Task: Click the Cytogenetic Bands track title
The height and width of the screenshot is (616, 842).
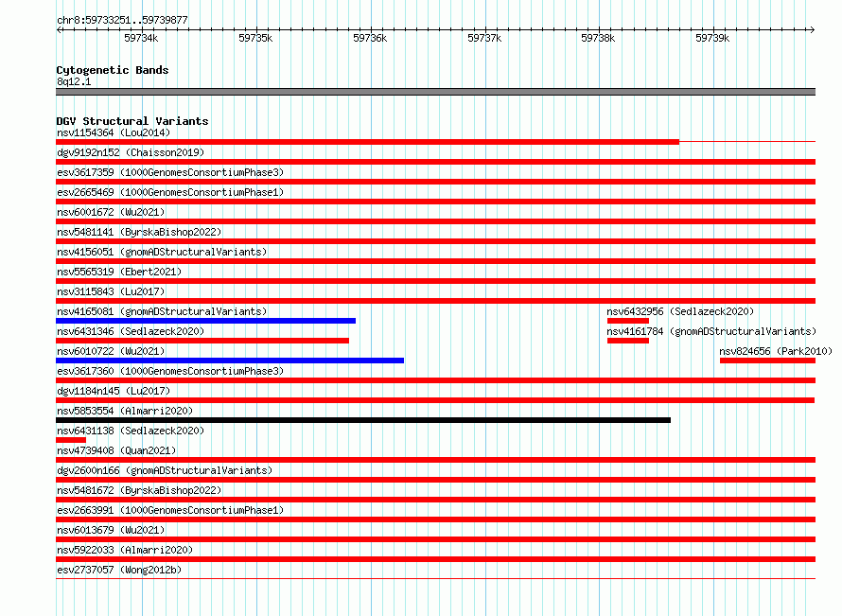Action: [113, 70]
